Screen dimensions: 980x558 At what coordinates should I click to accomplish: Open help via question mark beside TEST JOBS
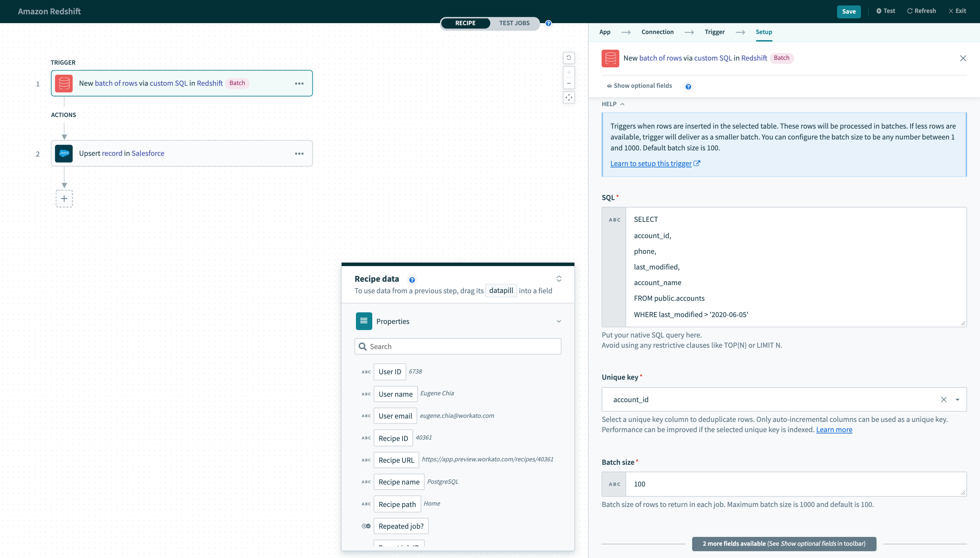pos(548,23)
